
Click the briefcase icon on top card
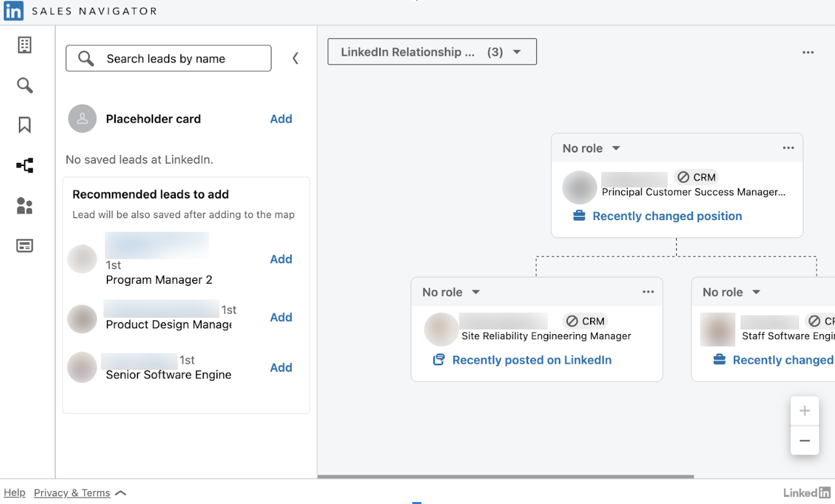click(x=579, y=216)
